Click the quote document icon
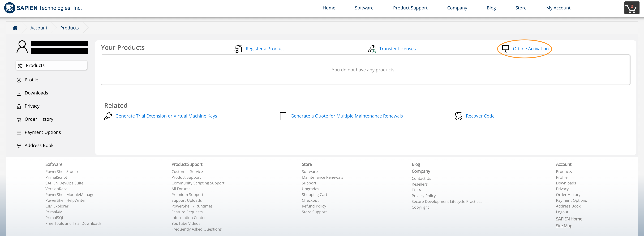The image size is (644, 236). (x=283, y=116)
